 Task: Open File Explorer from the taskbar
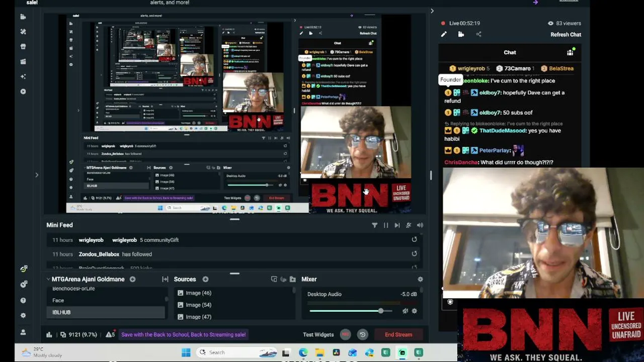319,352
